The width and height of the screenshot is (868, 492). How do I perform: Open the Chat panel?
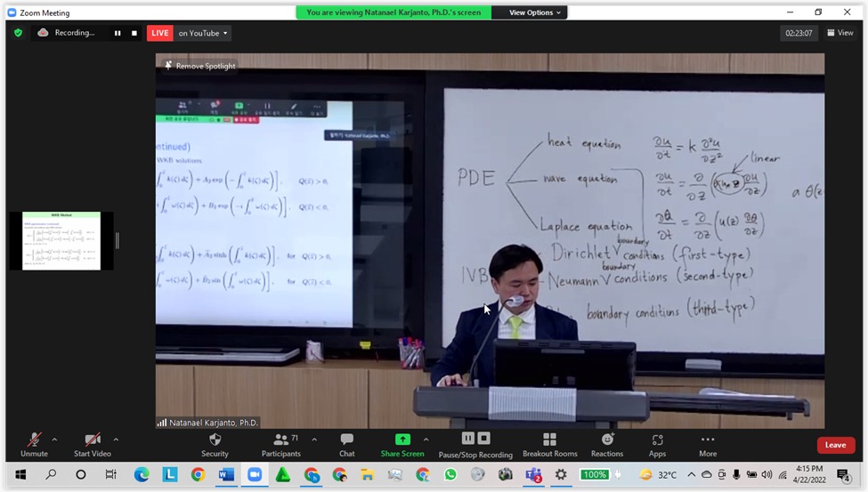coord(346,440)
